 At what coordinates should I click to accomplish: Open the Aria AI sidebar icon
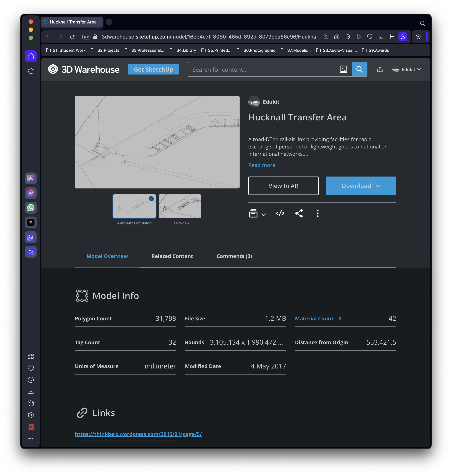tap(31, 178)
